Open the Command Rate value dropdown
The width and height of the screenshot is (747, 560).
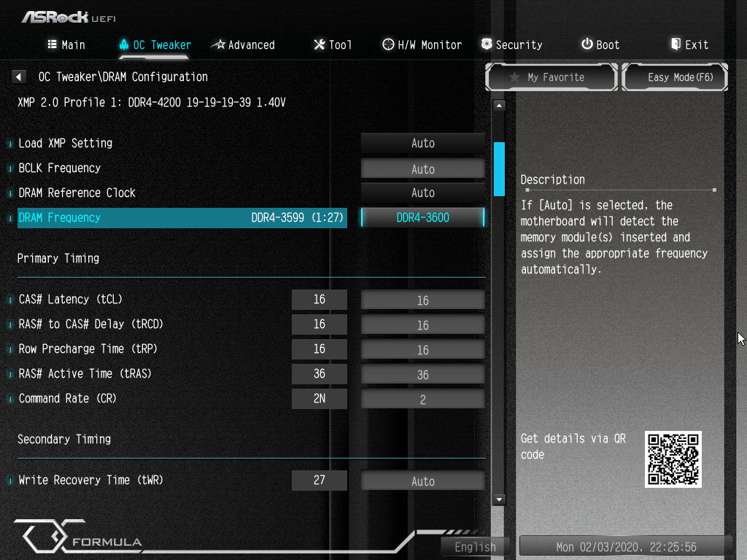pyautogui.click(x=422, y=399)
